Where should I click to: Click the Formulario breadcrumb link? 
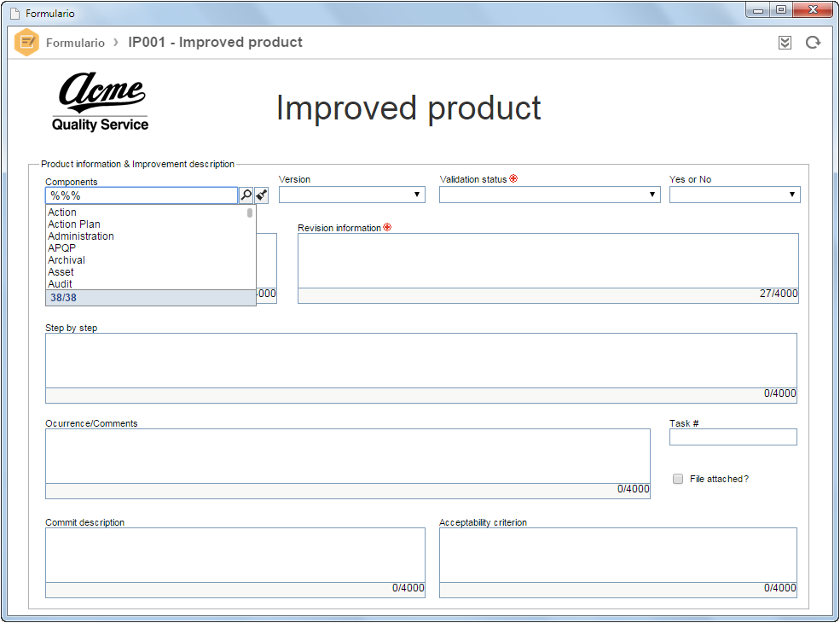76,43
